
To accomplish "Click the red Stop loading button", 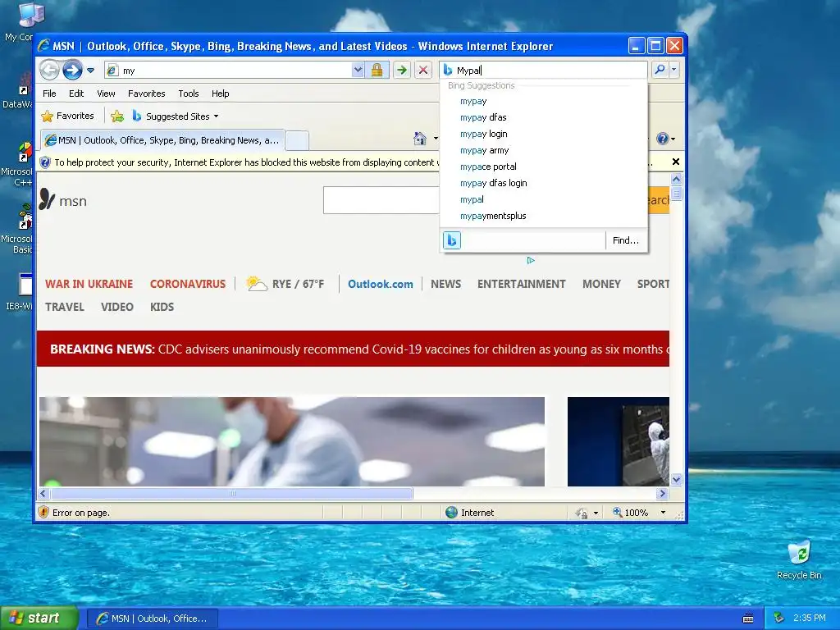I will [423, 71].
